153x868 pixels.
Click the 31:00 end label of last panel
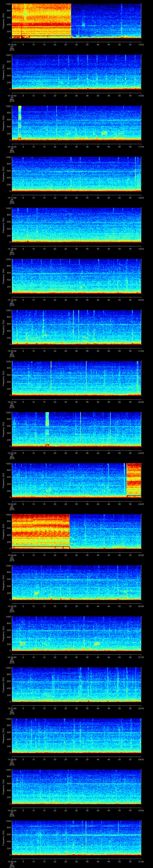point(141,861)
